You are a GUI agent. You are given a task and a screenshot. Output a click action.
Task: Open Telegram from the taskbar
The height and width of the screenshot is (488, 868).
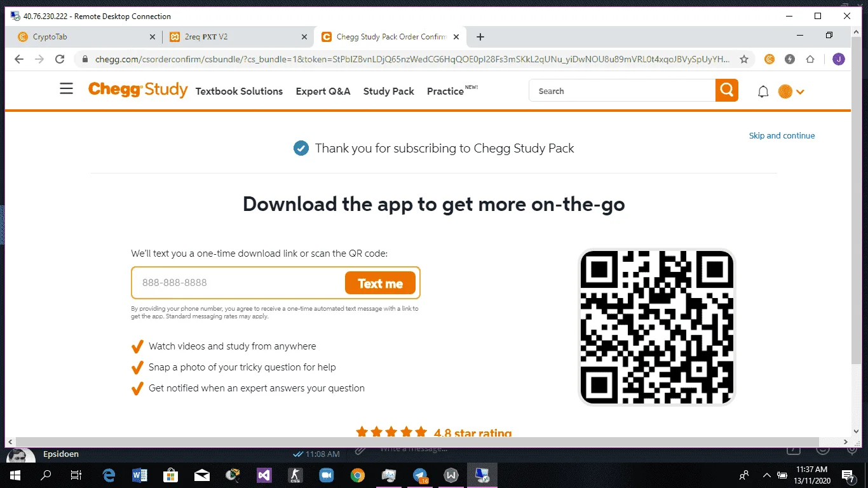point(420,475)
